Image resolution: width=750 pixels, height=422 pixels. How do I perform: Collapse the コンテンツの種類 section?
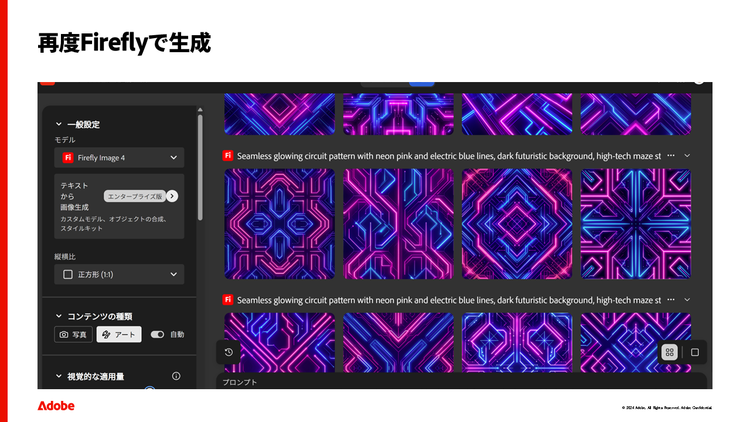(58, 316)
